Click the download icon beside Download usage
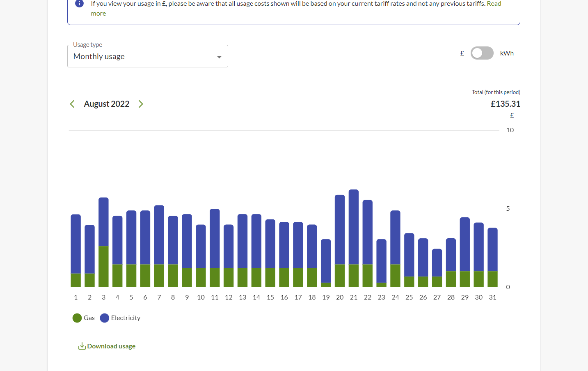The height and width of the screenshot is (371, 588). pos(82,346)
